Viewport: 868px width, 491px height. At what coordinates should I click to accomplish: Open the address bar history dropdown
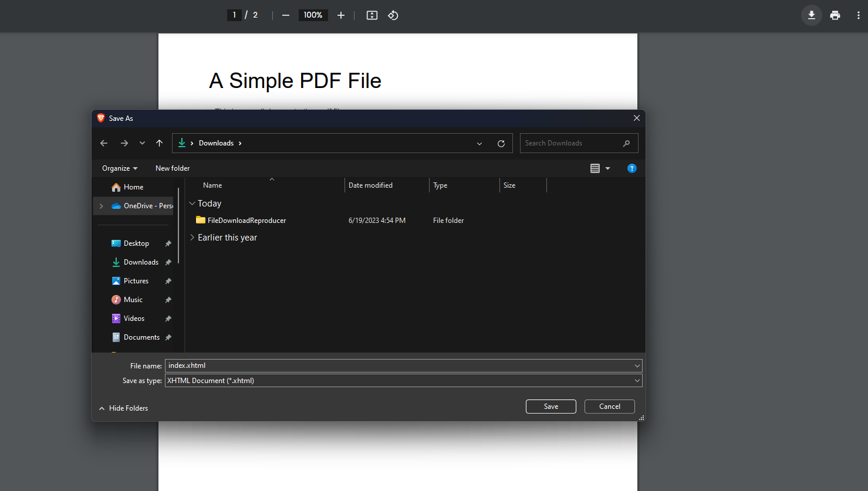pyautogui.click(x=479, y=143)
